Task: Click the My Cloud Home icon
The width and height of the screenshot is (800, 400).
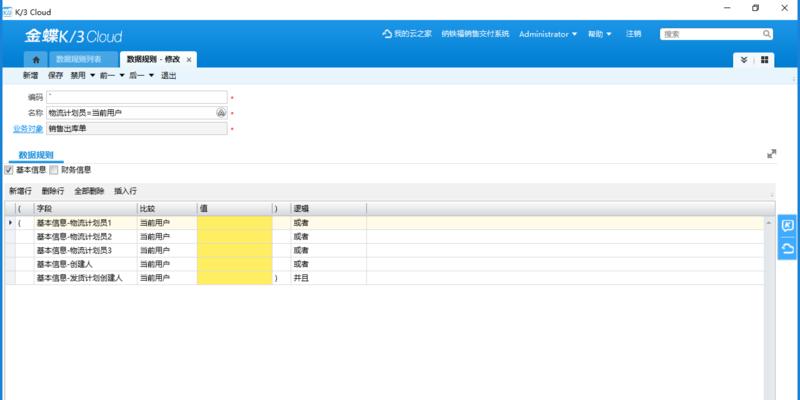Action: click(x=387, y=34)
